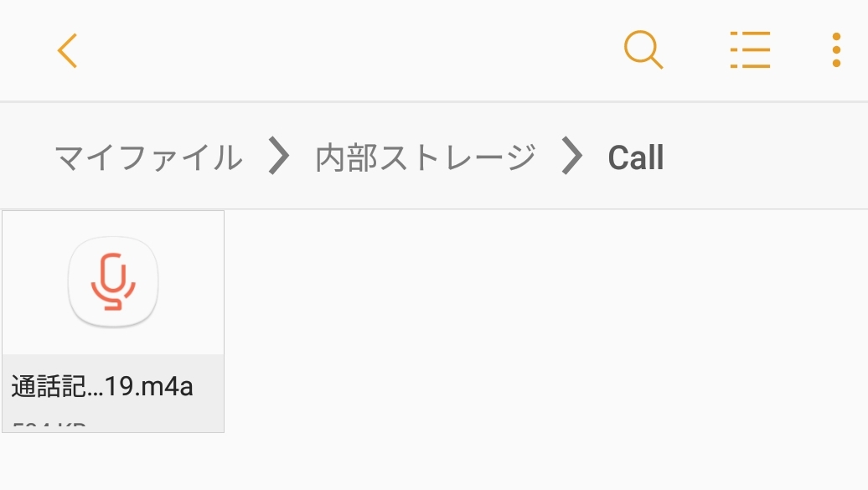This screenshot has width=868, height=490.
Task: Go back using the orange arrow
Action: click(x=68, y=50)
